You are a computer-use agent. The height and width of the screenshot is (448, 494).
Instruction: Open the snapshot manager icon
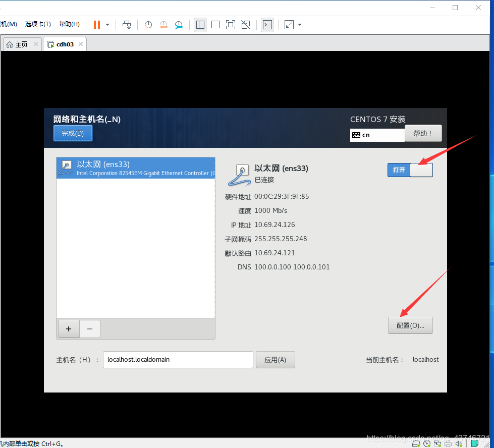tap(179, 25)
